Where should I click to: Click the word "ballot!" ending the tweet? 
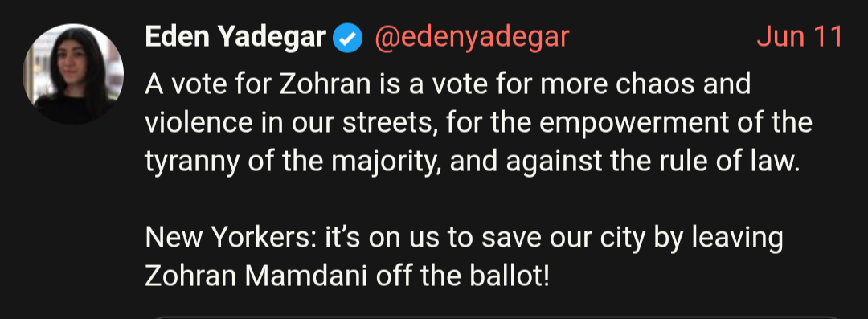[510, 276]
